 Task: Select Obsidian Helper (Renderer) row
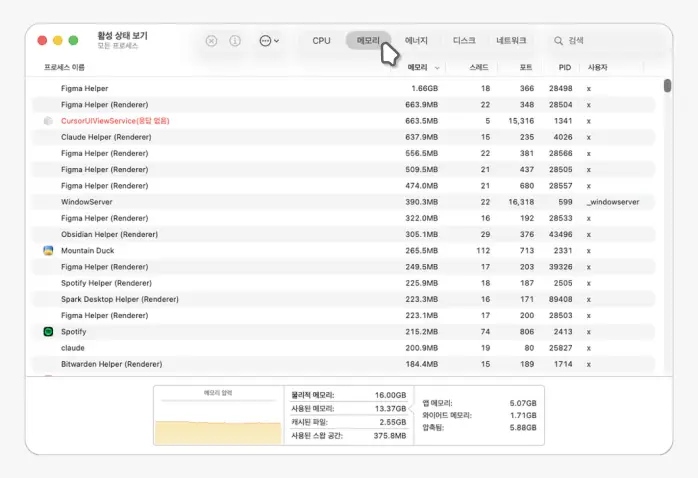pos(343,234)
